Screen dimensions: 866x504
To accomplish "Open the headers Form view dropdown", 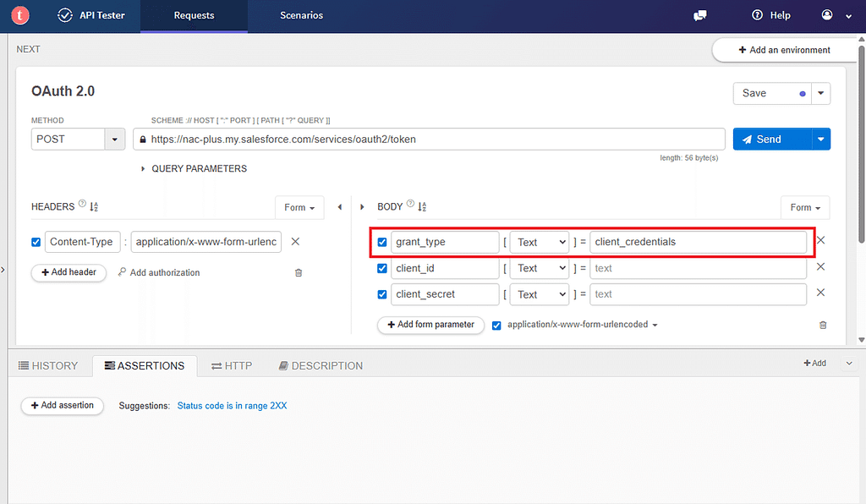I will coord(299,207).
